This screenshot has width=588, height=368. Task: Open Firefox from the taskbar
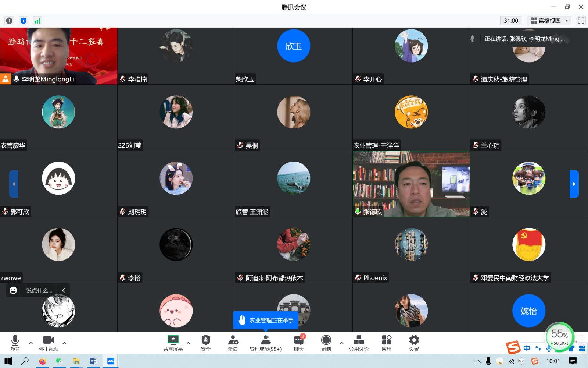(x=42, y=361)
